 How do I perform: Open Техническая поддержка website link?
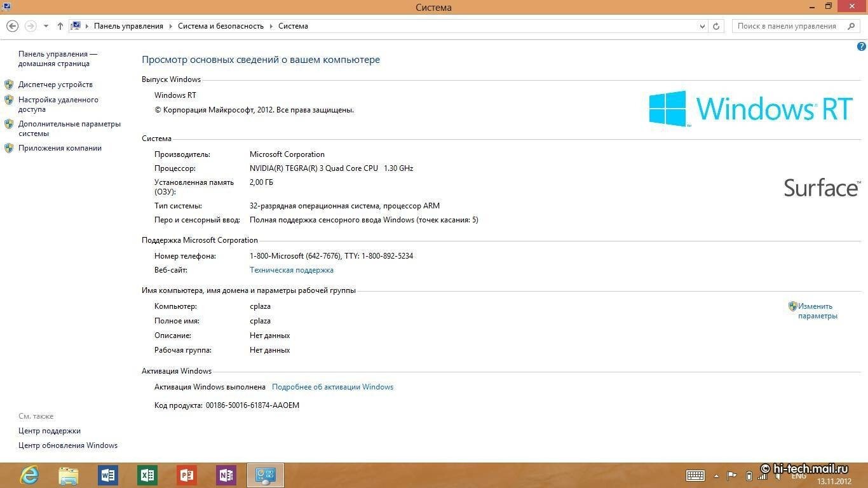[292, 270]
